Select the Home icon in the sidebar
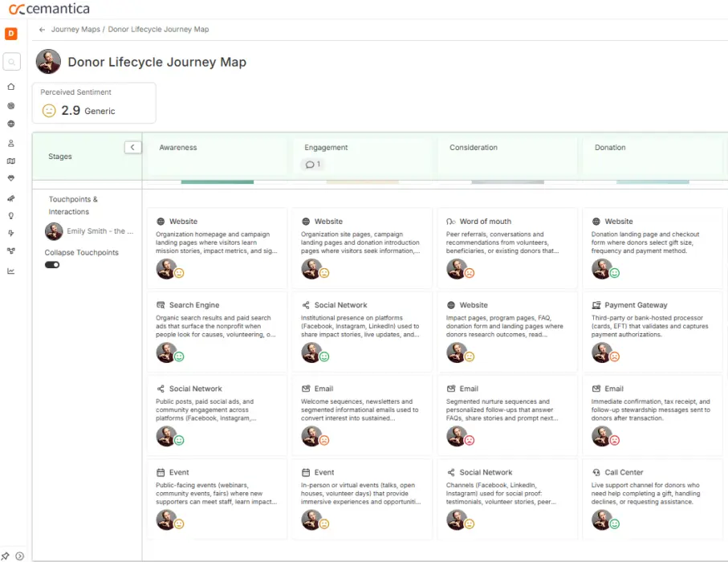728x562 pixels. pyautogui.click(x=10, y=86)
